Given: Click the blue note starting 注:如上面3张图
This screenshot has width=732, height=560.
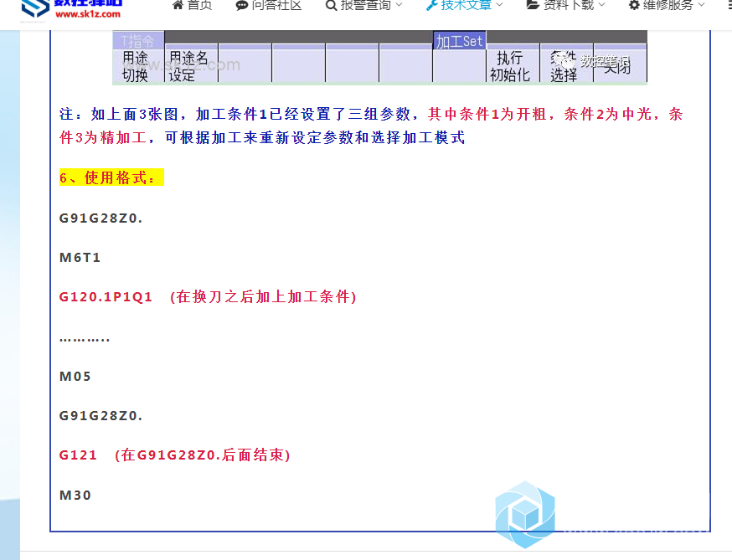Looking at the screenshot, I should click(371, 126).
